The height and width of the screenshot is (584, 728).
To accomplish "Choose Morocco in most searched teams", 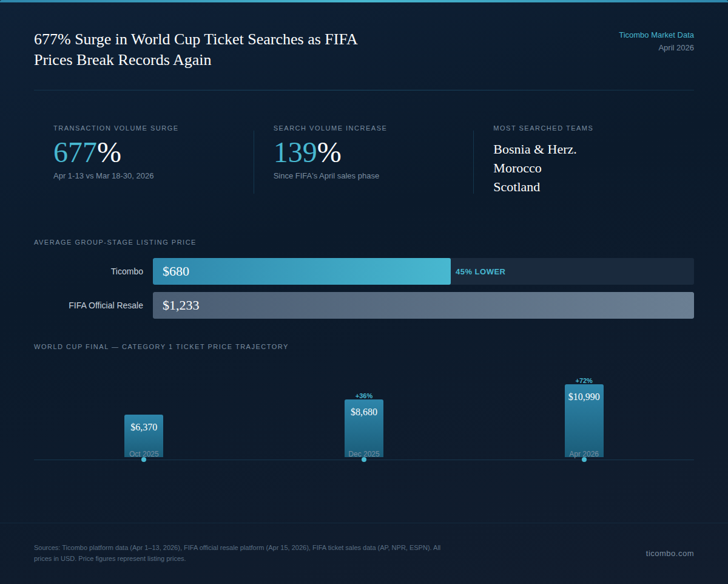I will point(517,168).
